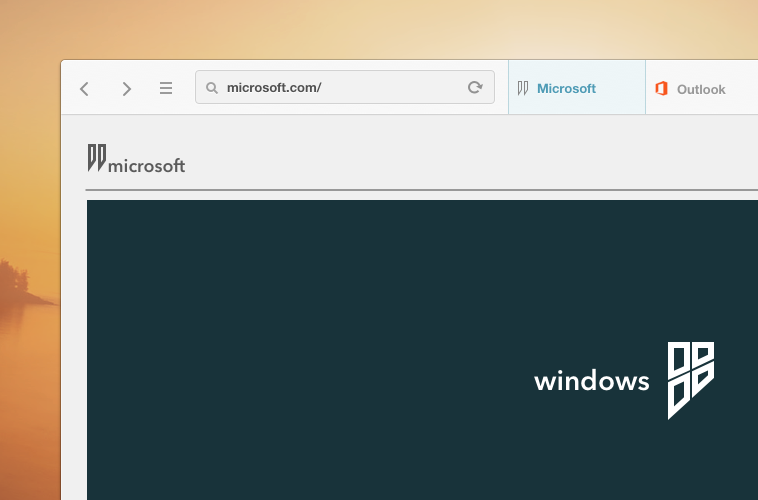Click the microsoft logo in page header
The width and height of the screenshot is (758, 500).
pyautogui.click(x=136, y=159)
